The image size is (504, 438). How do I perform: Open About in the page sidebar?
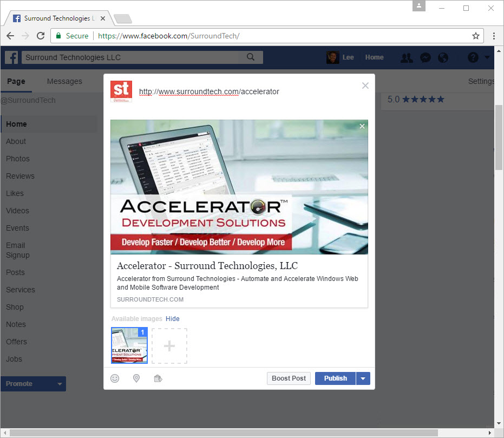point(16,141)
